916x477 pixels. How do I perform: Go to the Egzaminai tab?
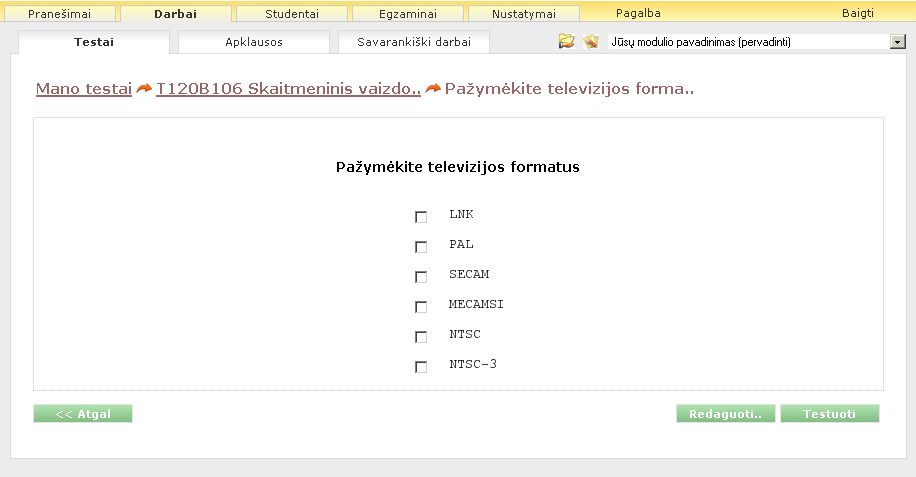tap(408, 13)
